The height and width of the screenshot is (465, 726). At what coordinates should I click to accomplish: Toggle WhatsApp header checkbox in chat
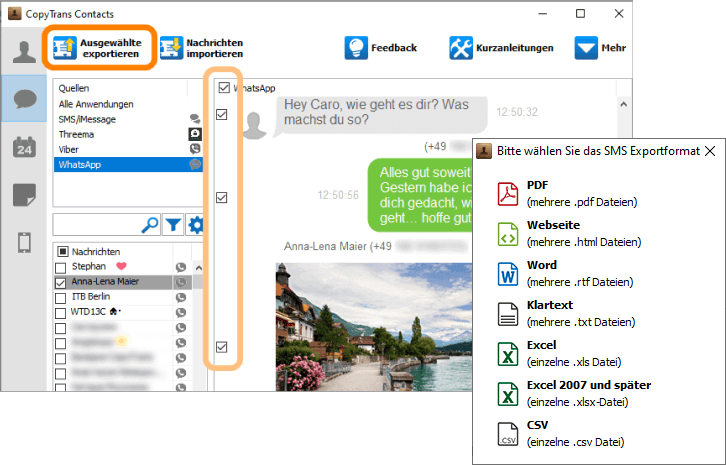coord(224,88)
